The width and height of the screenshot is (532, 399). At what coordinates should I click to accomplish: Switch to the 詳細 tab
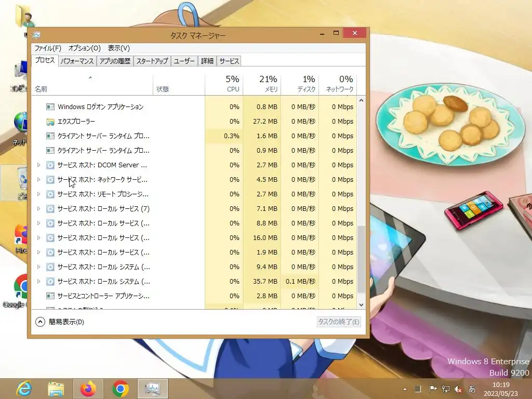(x=207, y=61)
